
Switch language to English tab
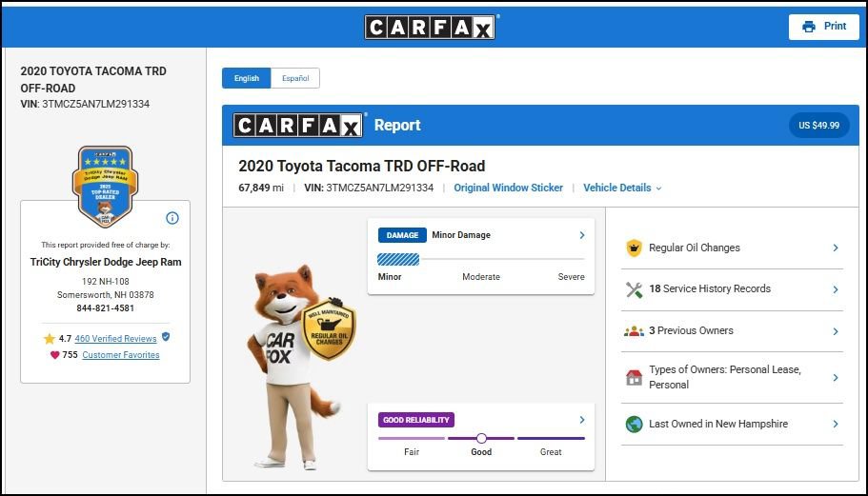(247, 78)
